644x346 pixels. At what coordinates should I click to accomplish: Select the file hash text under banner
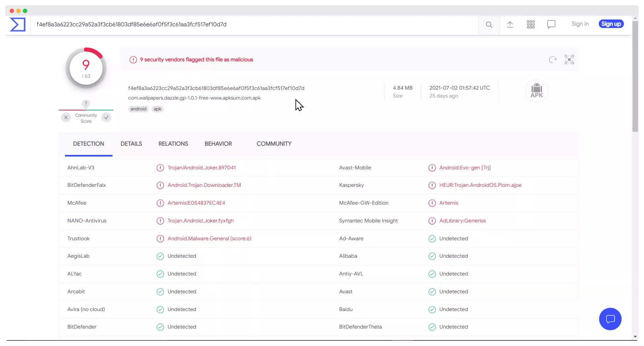pyautogui.click(x=216, y=88)
